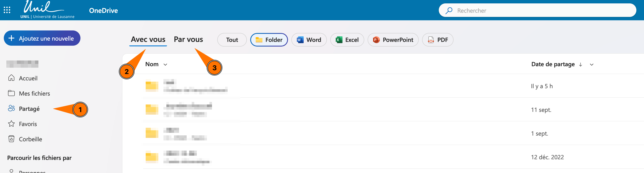Open the Date de partage column options chevron
The image size is (644, 173).
[591, 65]
